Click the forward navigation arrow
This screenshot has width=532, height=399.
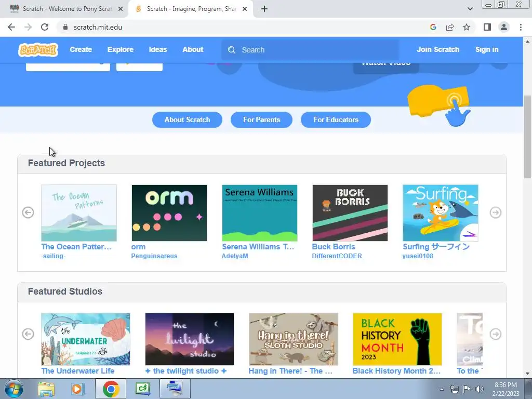(x=28, y=27)
